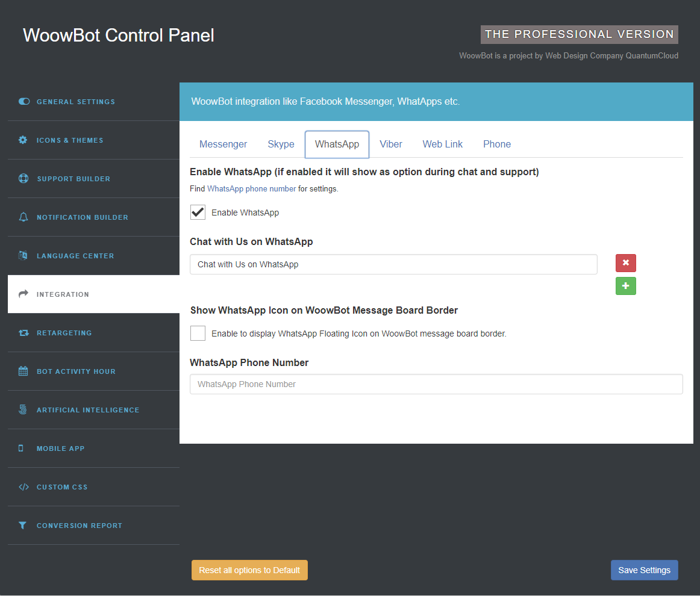
Task: Select the WhatsApp tab
Action: [337, 144]
